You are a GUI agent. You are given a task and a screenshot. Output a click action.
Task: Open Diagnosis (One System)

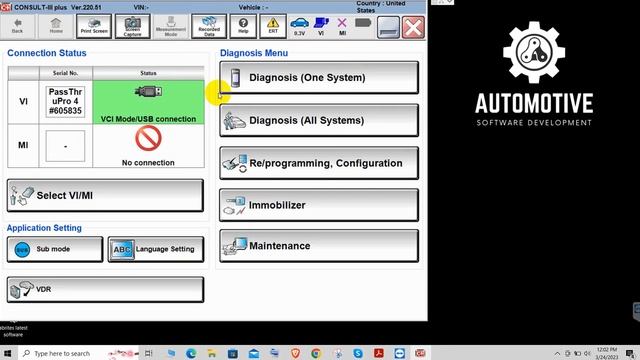(319, 78)
